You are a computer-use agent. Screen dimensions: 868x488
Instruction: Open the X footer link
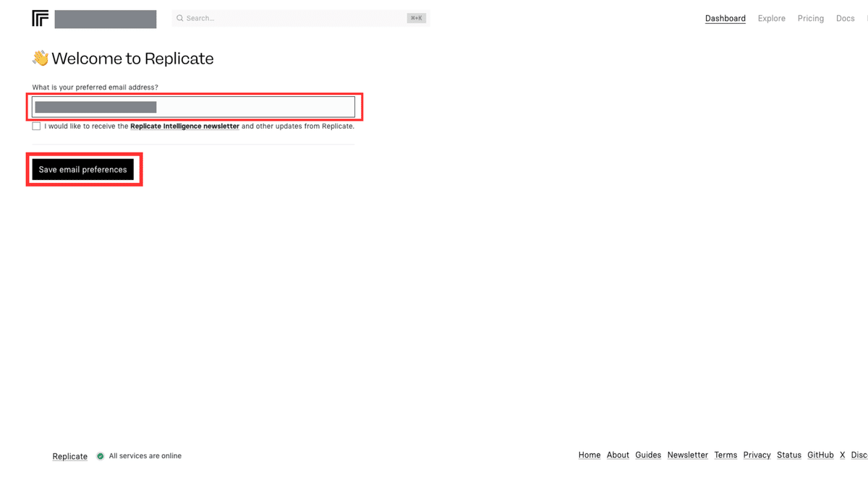(x=842, y=455)
